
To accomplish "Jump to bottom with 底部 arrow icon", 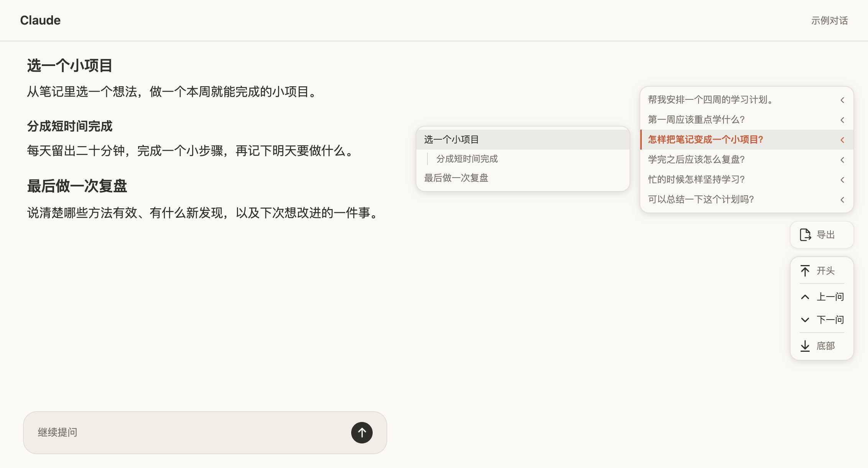I will click(x=805, y=346).
